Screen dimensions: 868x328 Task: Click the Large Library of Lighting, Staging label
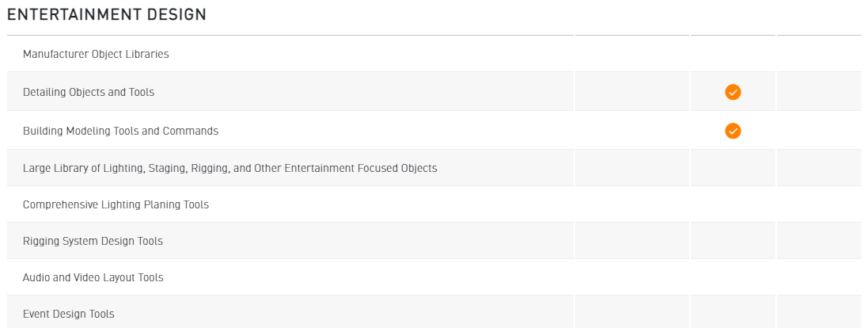(229, 168)
